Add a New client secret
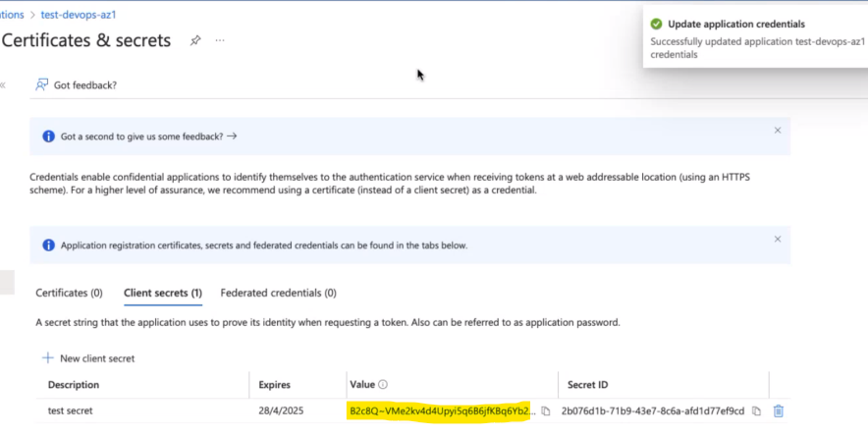The height and width of the screenshot is (436, 868). tap(88, 358)
